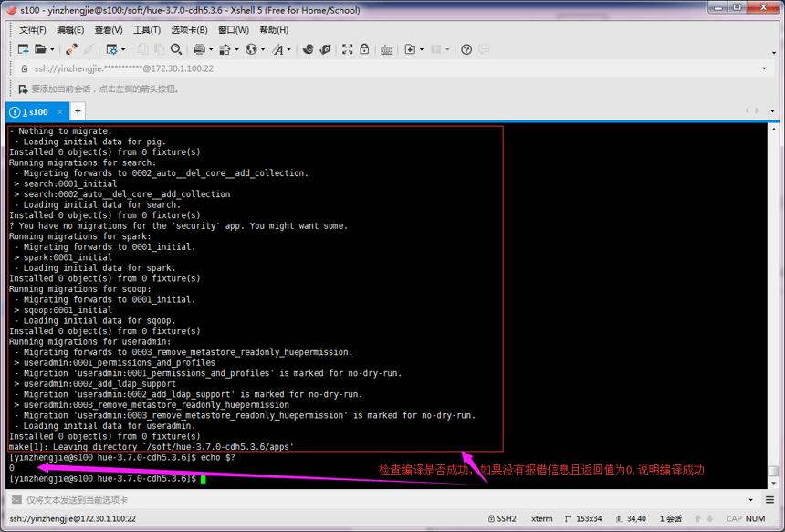Click the Open session folder icon
Screen dimensions: 785x532
coord(40,49)
